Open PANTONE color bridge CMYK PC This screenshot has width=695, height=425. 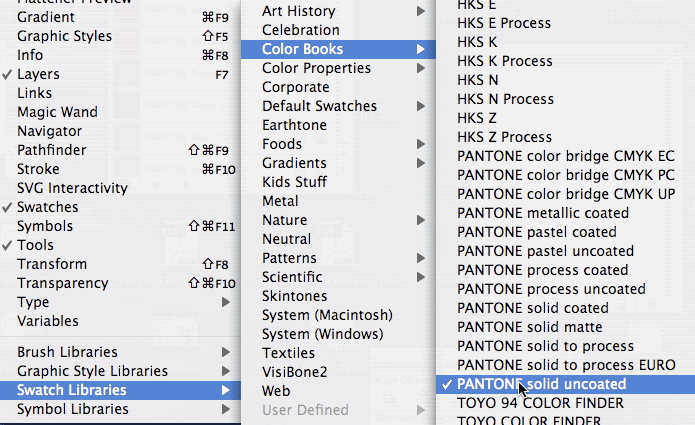566,175
